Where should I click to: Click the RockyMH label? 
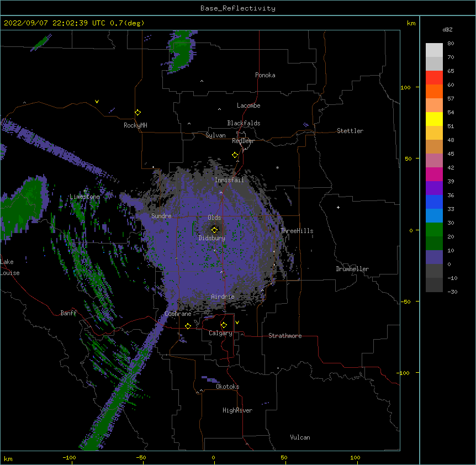[135, 125]
